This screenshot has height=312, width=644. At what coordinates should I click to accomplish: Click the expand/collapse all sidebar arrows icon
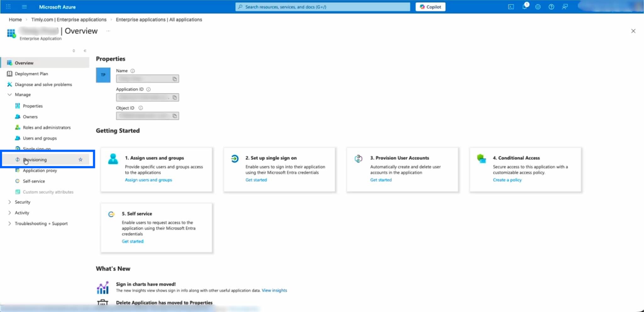click(74, 51)
